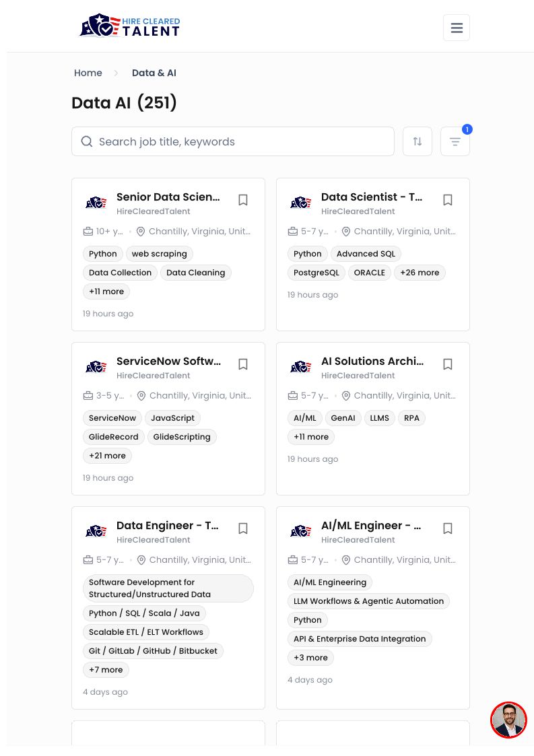Open the Data Engineer job title

pos(168,526)
